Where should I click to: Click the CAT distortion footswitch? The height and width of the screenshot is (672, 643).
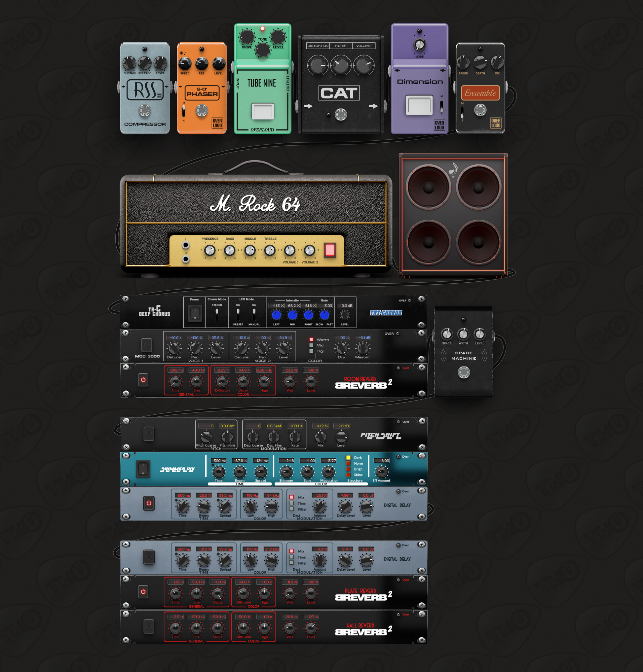[x=340, y=114]
